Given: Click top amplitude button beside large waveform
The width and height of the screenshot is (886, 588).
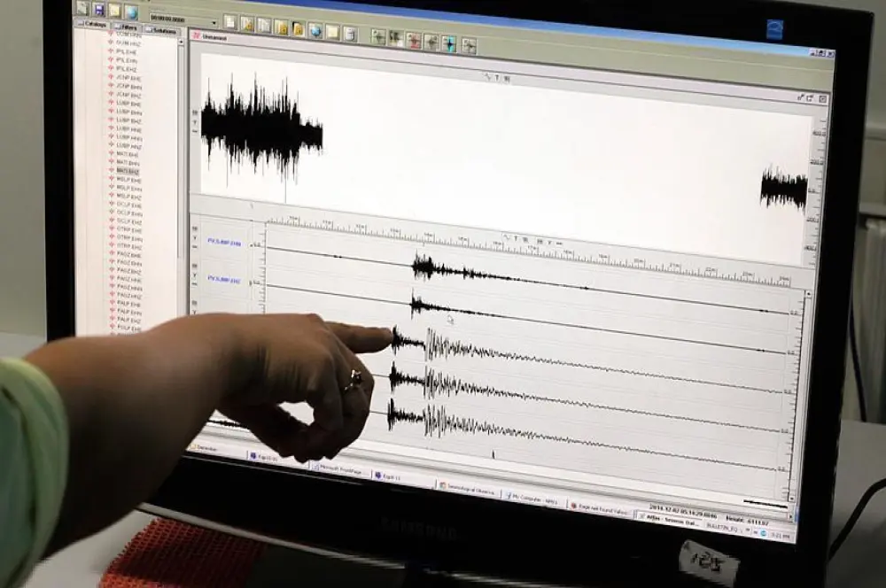Looking at the screenshot, I should 196,113.
